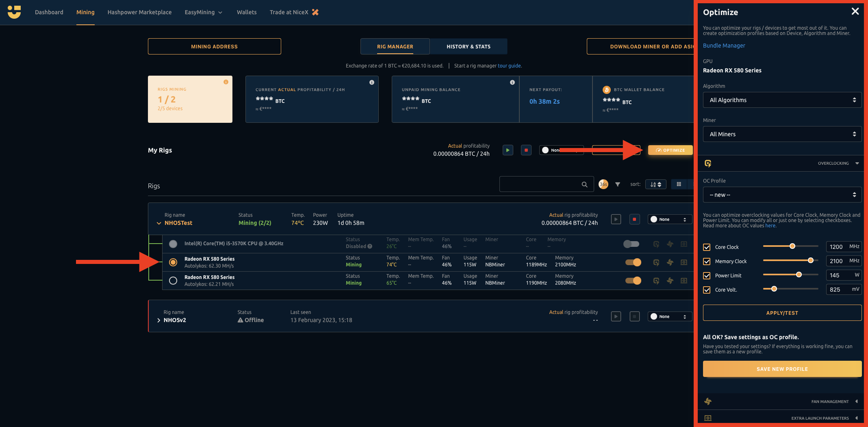Open the Hashpower Marketplace menu item

139,12
